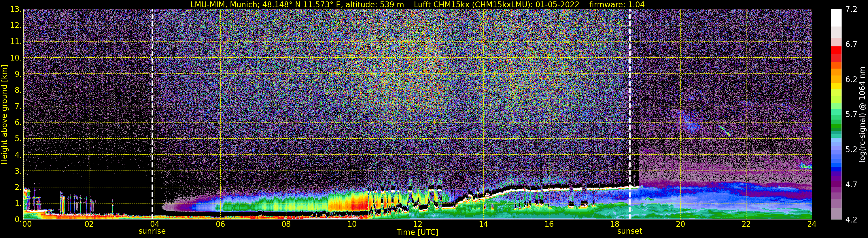Click the colorbar label 'log(rc-signal) @ 1064 nm'

[x=862, y=114]
